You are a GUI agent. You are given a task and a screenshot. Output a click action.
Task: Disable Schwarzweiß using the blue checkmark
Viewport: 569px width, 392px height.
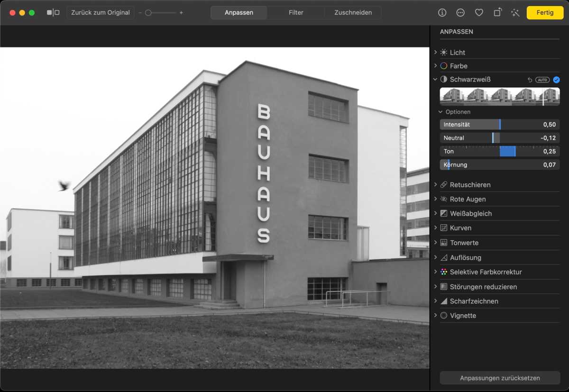tap(556, 80)
